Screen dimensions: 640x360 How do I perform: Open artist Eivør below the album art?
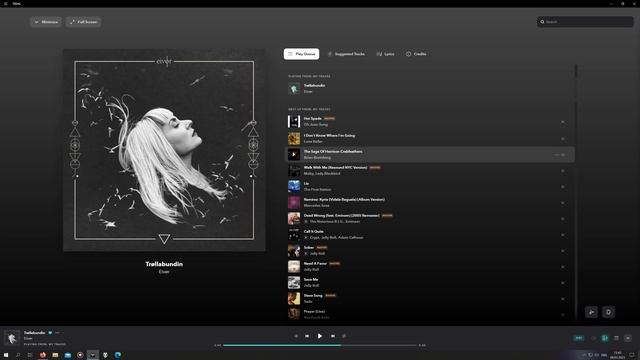164,272
